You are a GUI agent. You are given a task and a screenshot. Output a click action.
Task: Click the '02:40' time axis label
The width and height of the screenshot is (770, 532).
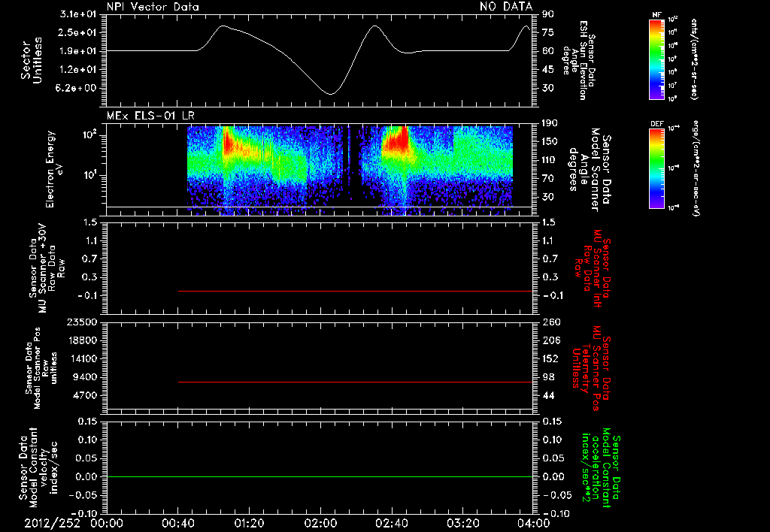pos(391,523)
